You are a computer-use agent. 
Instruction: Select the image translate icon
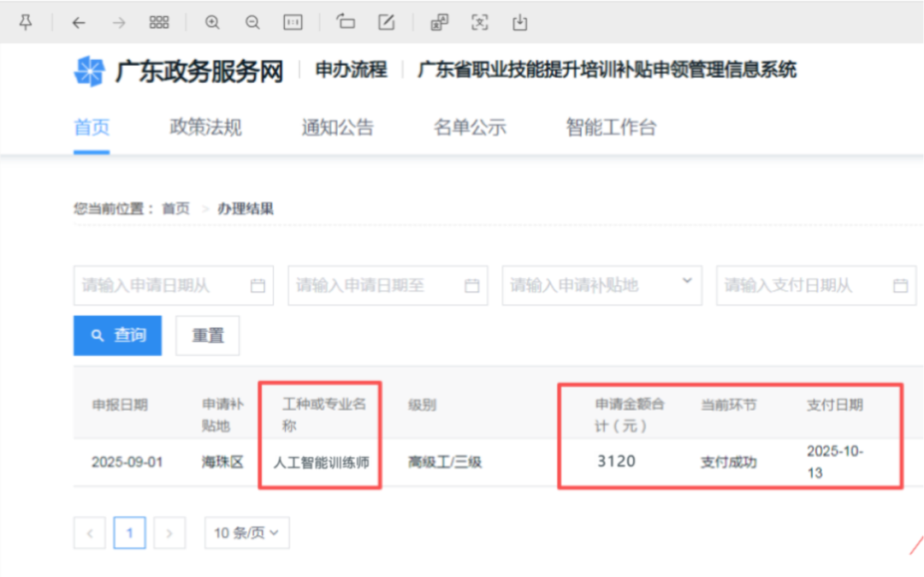[x=439, y=22]
